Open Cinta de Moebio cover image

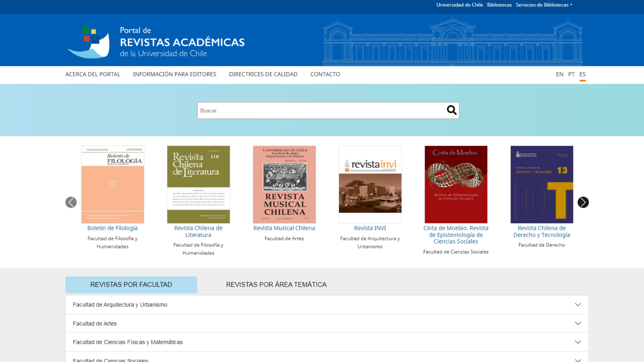(456, 184)
